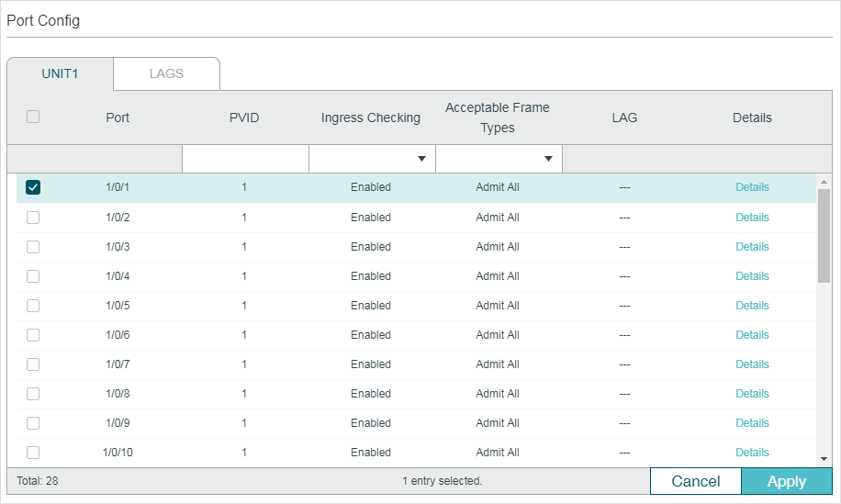Toggle the select-all checkbox in table header
This screenshot has width=841, height=504.
coord(33,117)
